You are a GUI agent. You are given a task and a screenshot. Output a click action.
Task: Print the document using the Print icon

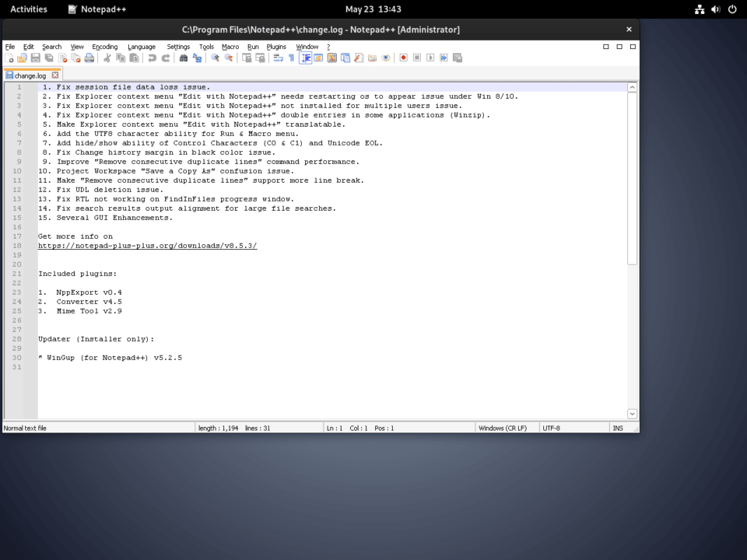tap(89, 58)
